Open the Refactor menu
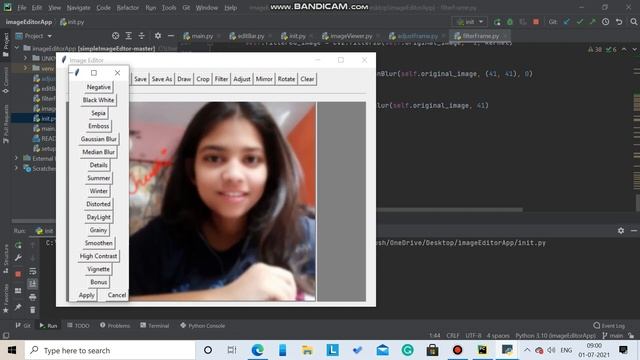The width and height of the screenshot is (640, 360). [x=127, y=8]
